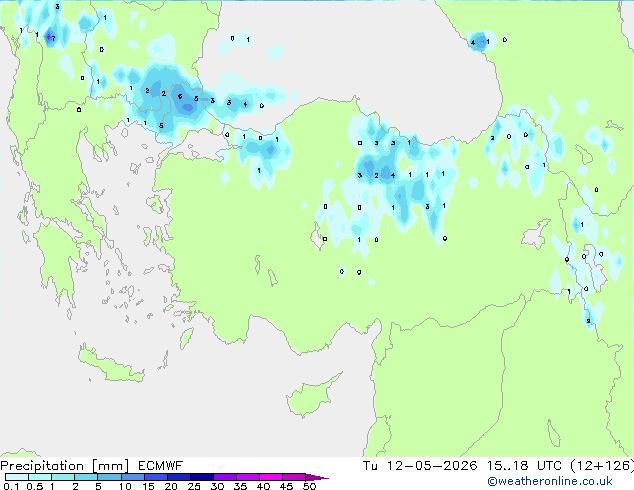Screen dimensions: 634x490
Task: Select the 5–10 mm legend swatch
Action: (109, 477)
